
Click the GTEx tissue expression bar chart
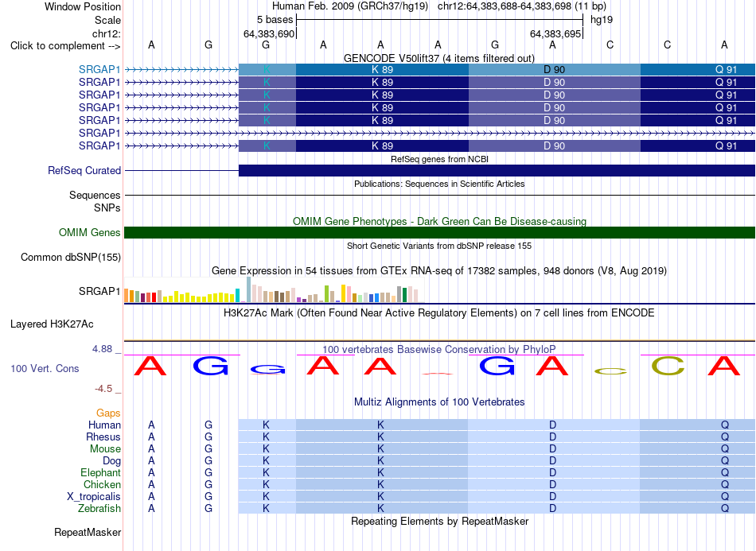tap(274, 290)
